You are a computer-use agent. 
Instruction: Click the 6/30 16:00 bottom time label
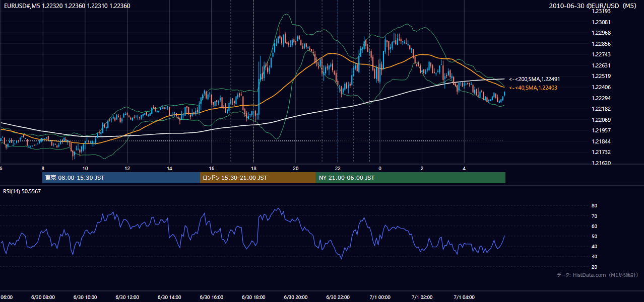coord(212,297)
